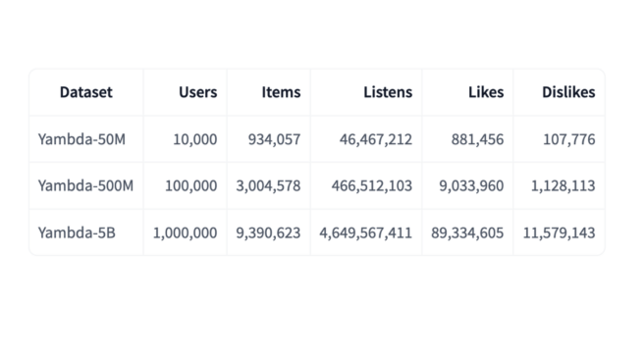644x362 pixels.
Task: Select the Users column header
Action: [198, 92]
